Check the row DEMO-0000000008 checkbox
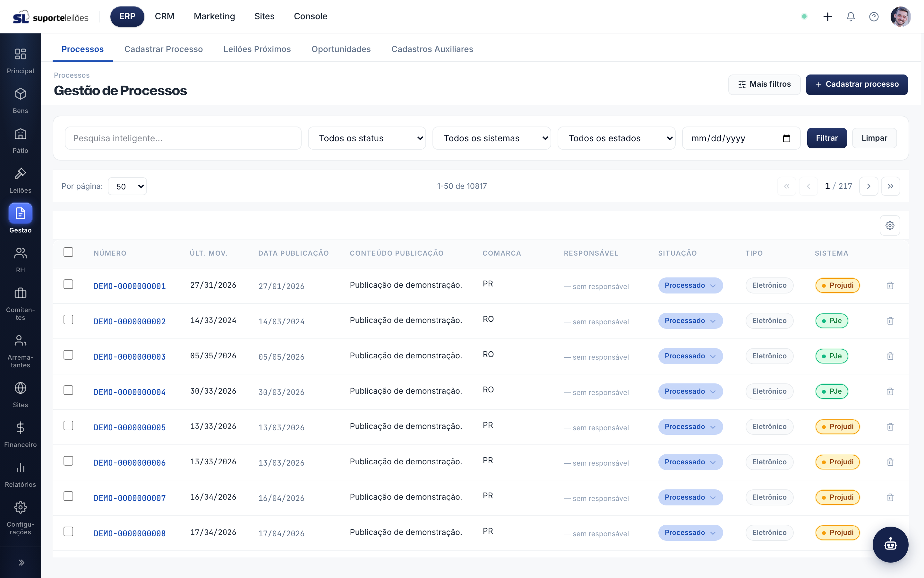The height and width of the screenshot is (578, 924). coord(68,532)
